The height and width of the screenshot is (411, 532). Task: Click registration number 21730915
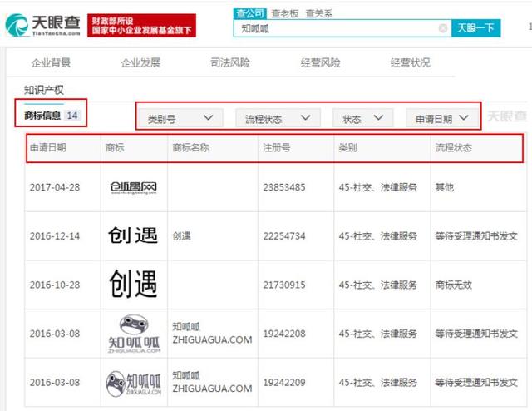(x=284, y=285)
